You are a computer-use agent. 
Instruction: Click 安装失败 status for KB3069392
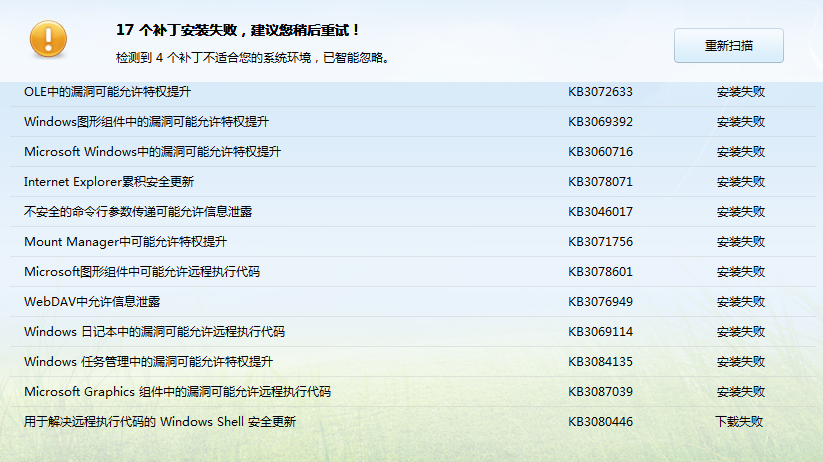click(741, 122)
